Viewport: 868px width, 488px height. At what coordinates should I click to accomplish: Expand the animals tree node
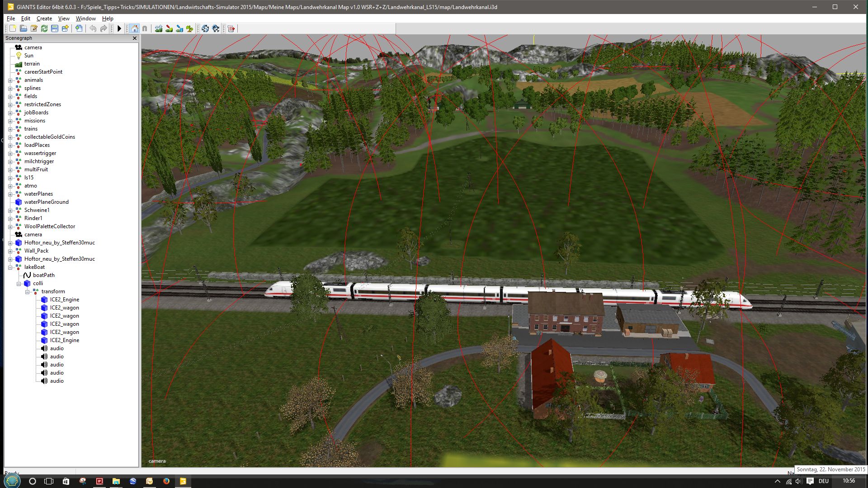pos(10,80)
